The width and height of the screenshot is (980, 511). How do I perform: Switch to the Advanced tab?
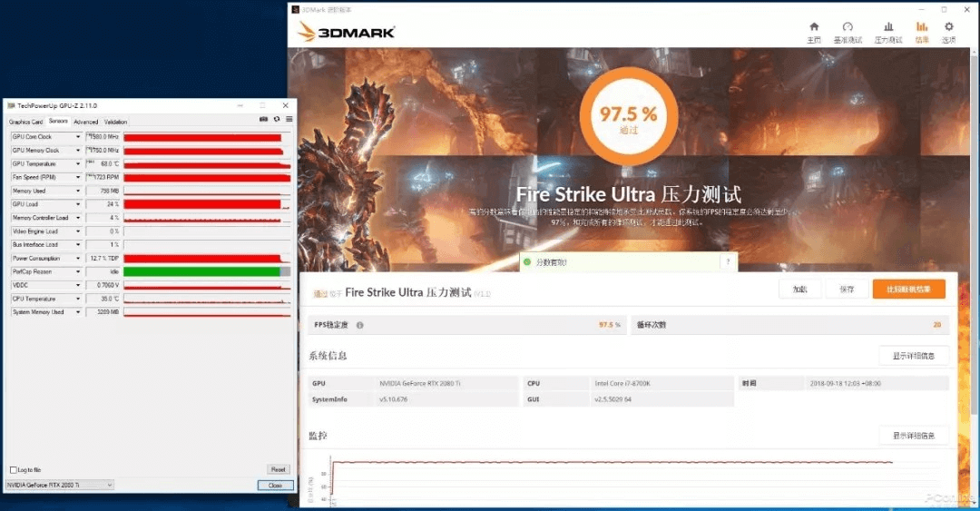(85, 122)
